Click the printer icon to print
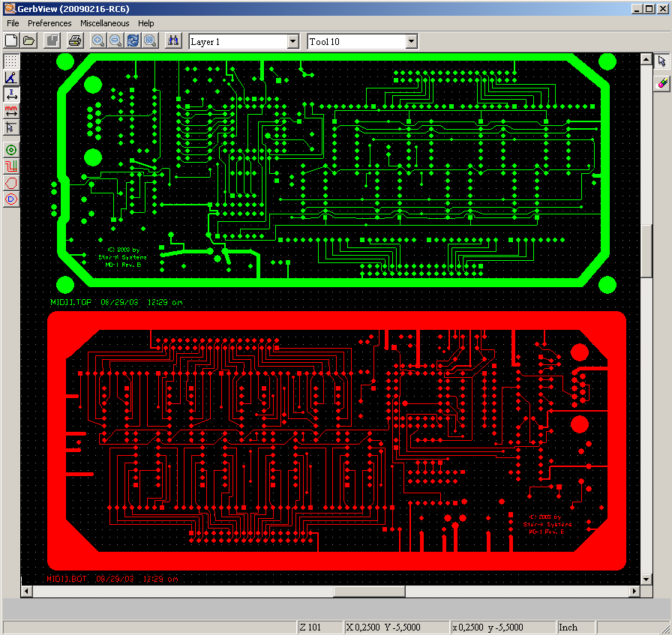The image size is (672, 635). (75, 41)
